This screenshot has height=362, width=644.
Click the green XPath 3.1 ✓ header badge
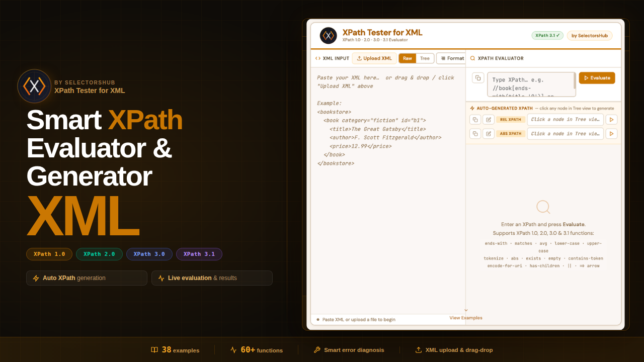click(547, 36)
